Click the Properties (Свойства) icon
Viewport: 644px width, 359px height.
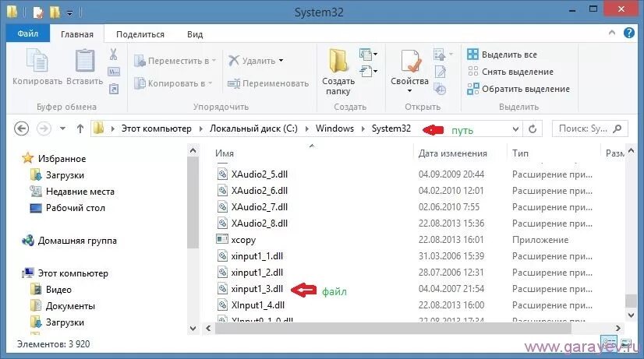[x=410, y=62]
